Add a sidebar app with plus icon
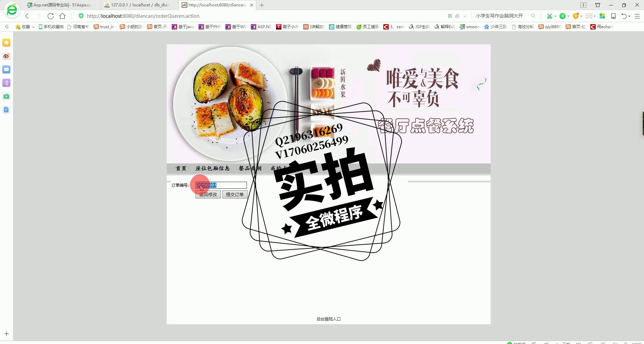Screen dimensions: 644x344 click(6, 334)
